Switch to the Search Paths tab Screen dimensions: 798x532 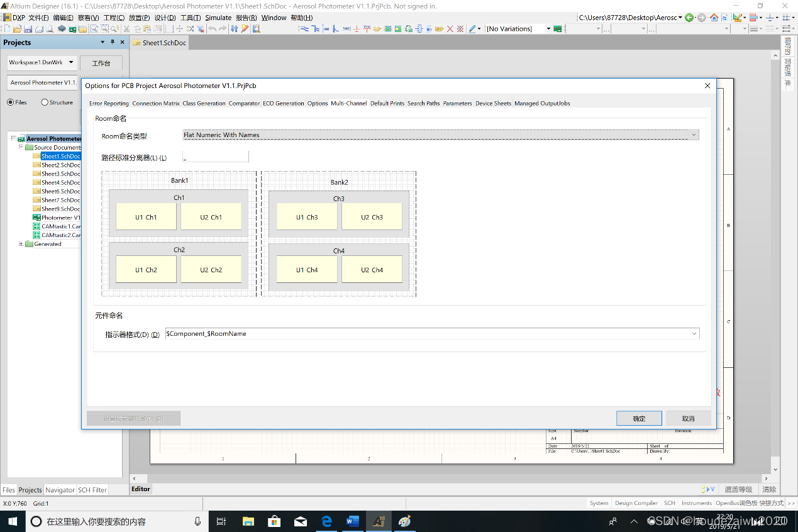[423, 103]
